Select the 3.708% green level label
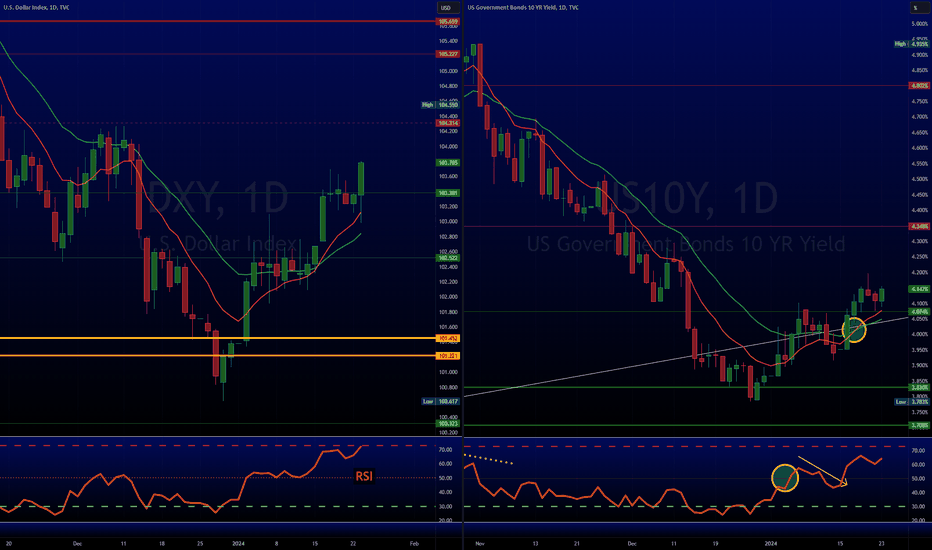Image resolution: width=932 pixels, height=550 pixels. (920, 425)
